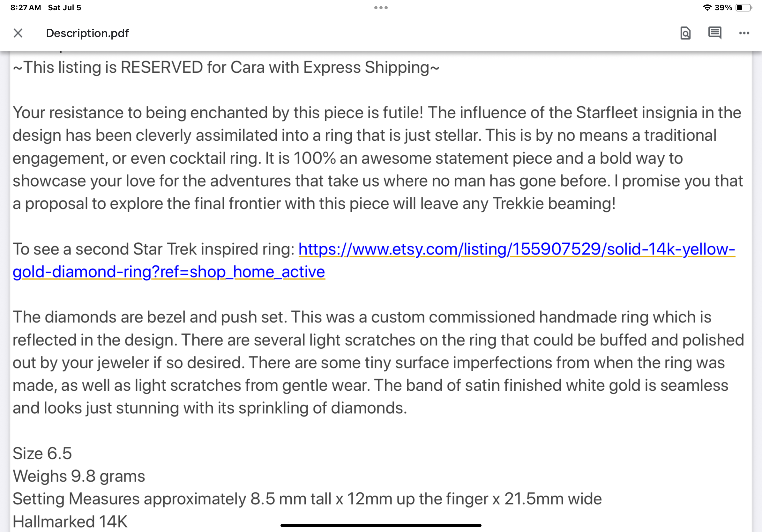Click the "Your resistance" paragraph
Image resolution: width=762 pixels, height=532 pixels.
(377, 158)
